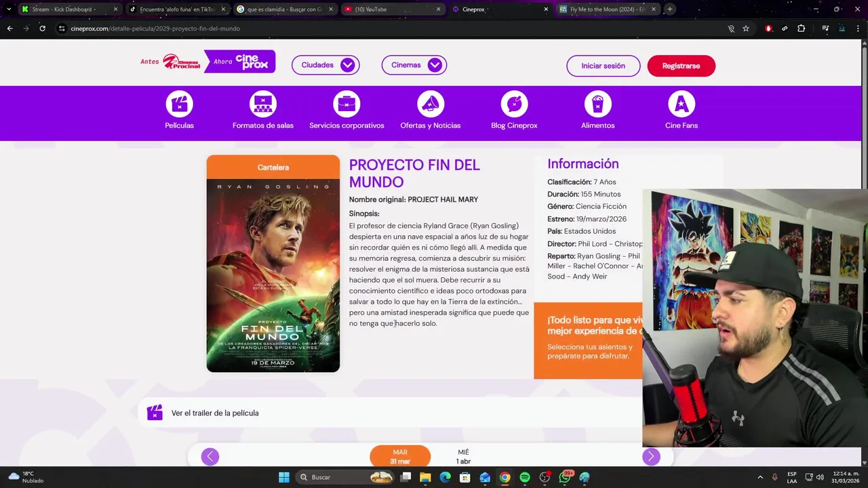Viewport: 868px width, 488px height.
Task: Click Windows taskbar Buscar search box
Action: tap(346, 477)
